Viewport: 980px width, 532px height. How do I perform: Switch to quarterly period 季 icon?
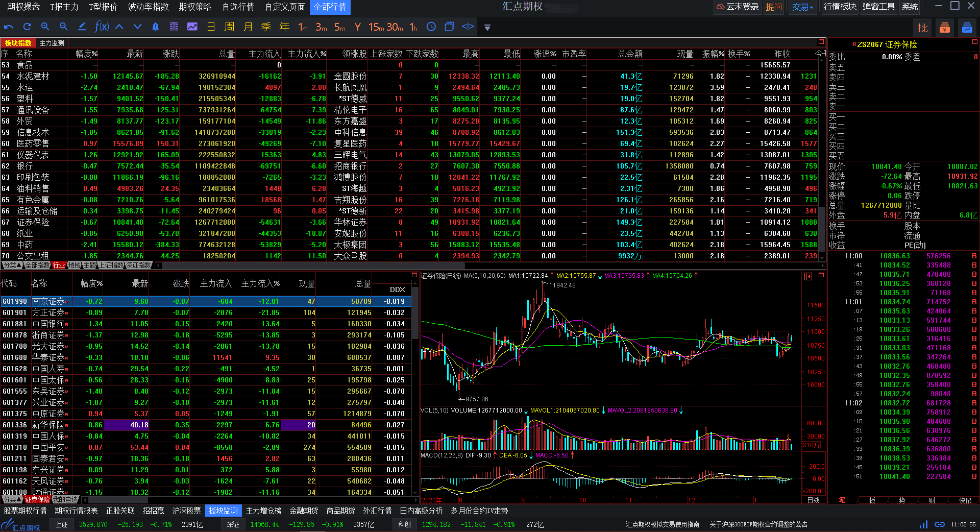tap(266, 27)
